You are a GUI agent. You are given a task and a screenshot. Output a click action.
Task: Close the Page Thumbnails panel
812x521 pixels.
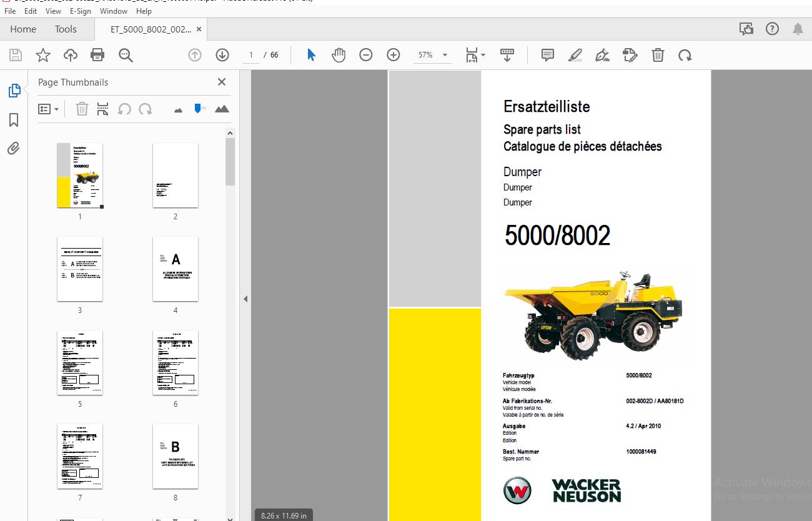click(x=221, y=82)
